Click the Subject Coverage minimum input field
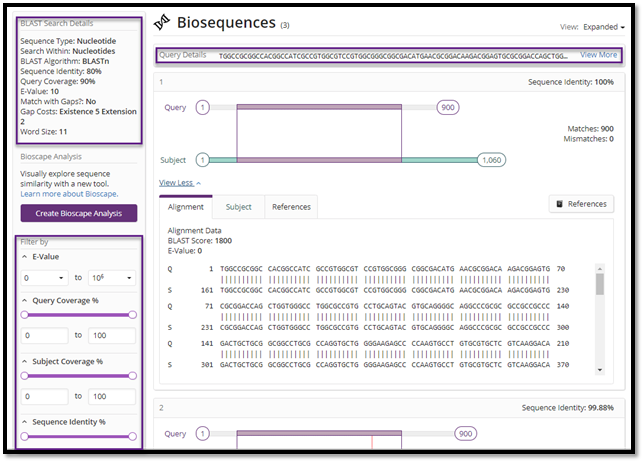 44,396
